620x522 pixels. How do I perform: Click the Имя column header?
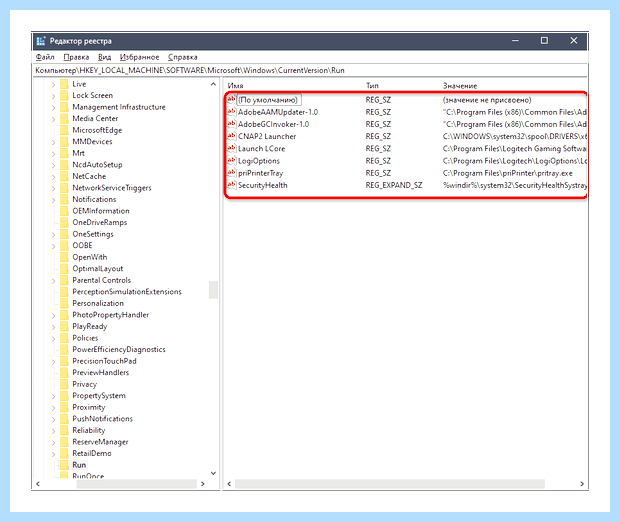(235, 85)
